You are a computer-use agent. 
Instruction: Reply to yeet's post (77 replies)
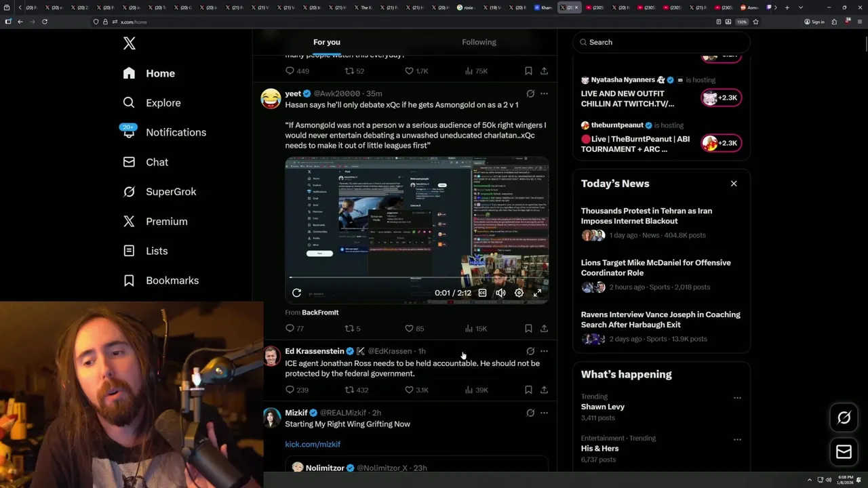295,329
